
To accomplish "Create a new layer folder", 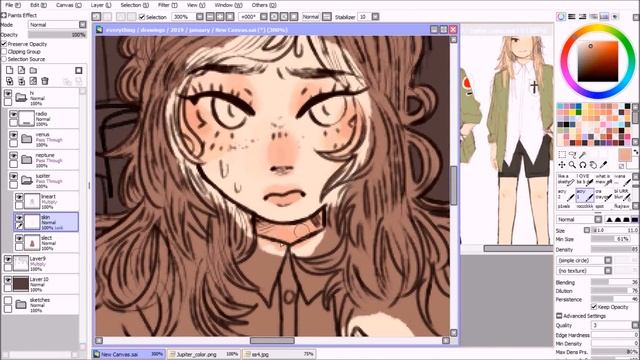I will (33, 71).
